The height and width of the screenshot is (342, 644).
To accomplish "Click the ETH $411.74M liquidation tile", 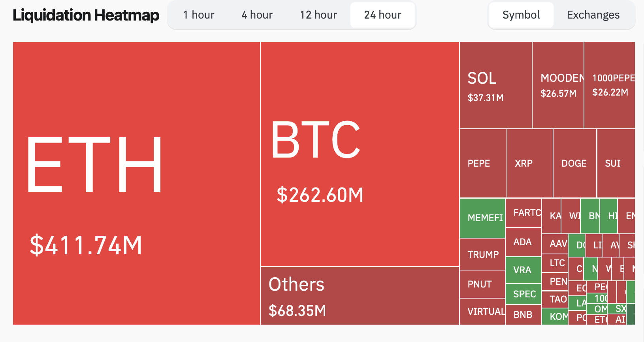I will coord(136,183).
